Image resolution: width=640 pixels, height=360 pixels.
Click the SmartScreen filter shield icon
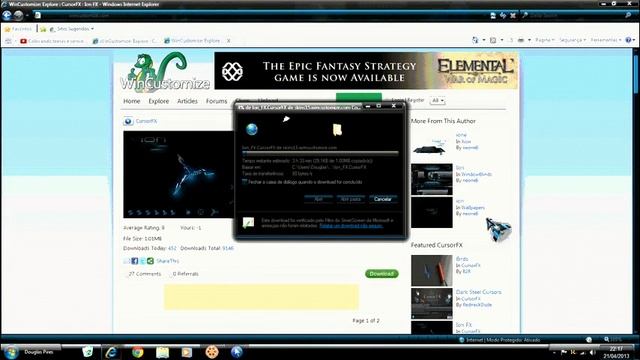click(248, 222)
